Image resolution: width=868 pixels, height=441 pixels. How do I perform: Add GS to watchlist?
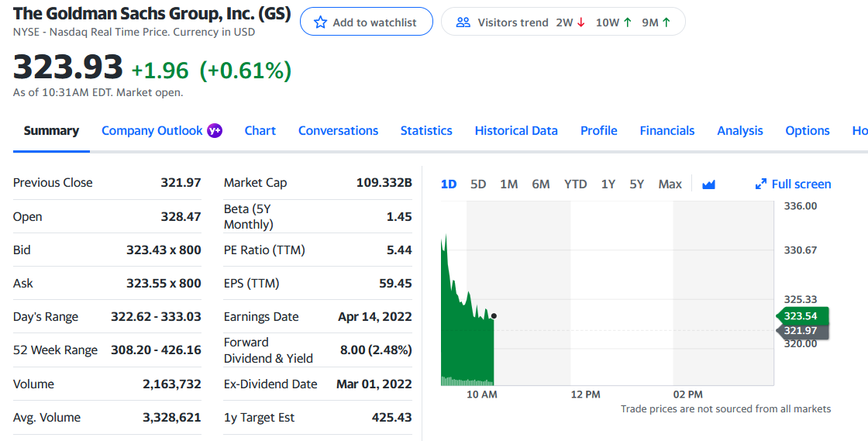(367, 22)
